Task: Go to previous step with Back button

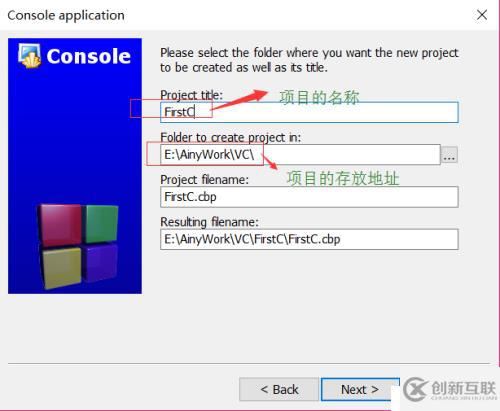Action: (x=279, y=389)
